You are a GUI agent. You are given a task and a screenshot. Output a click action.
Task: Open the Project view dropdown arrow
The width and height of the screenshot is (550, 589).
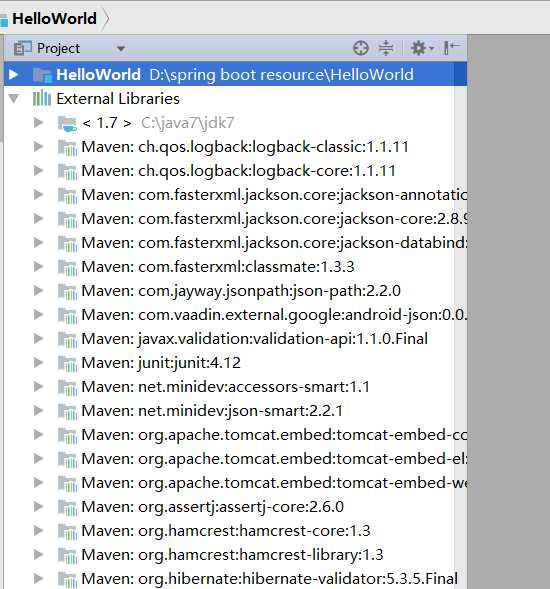point(121,49)
